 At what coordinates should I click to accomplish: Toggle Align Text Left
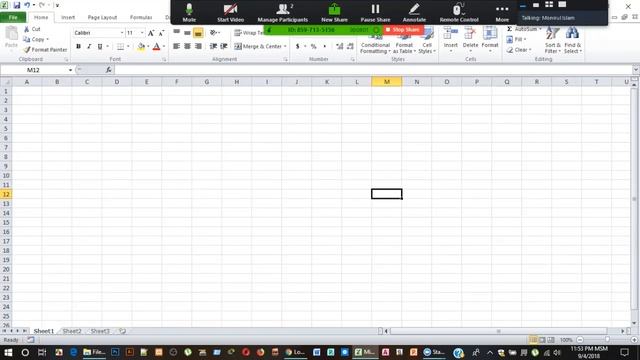pos(176,46)
